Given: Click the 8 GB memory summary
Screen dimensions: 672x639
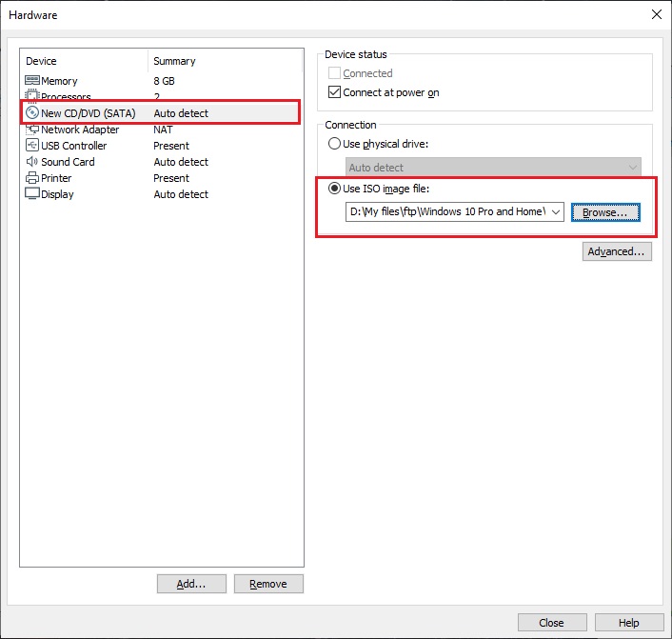Looking at the screenshot, I should (164, 81).
